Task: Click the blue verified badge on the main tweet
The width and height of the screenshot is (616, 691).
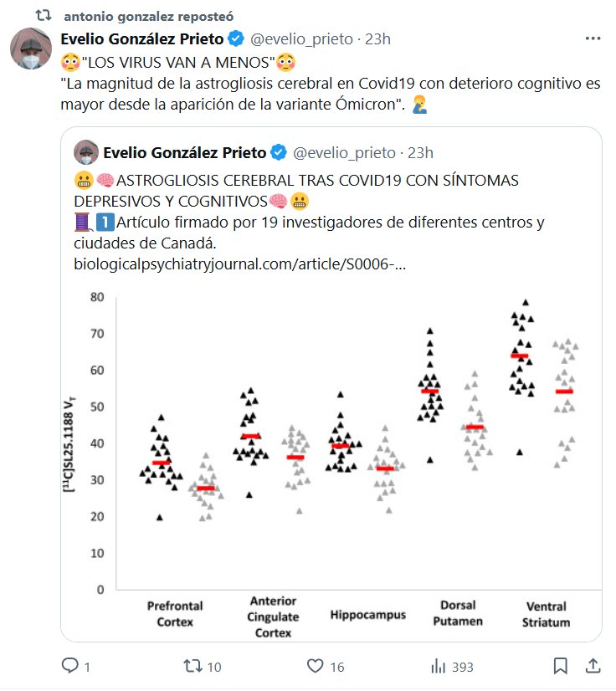Action: [x=237, y=39]
